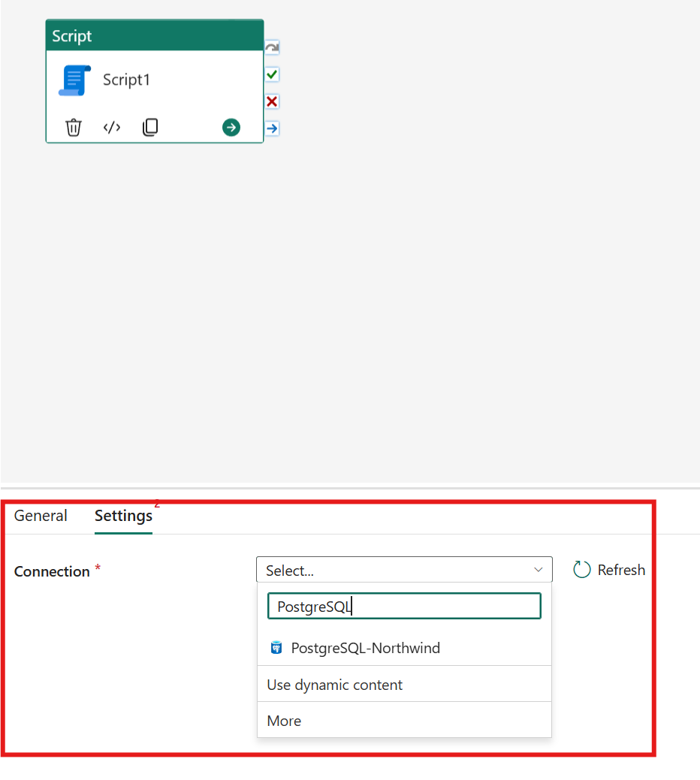The width and height of the screenshot is (700, 780).
Task: Click the Script activity header bar
Action: 155,35
